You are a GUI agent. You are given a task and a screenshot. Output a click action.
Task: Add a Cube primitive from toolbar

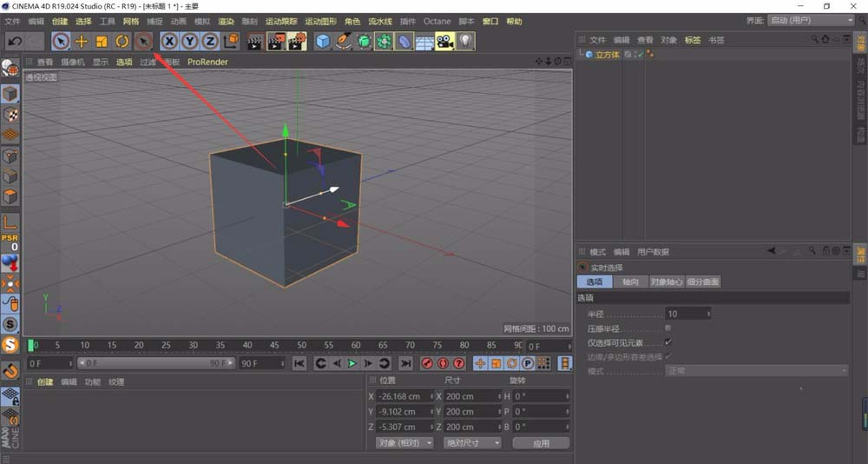pos(323,41)
